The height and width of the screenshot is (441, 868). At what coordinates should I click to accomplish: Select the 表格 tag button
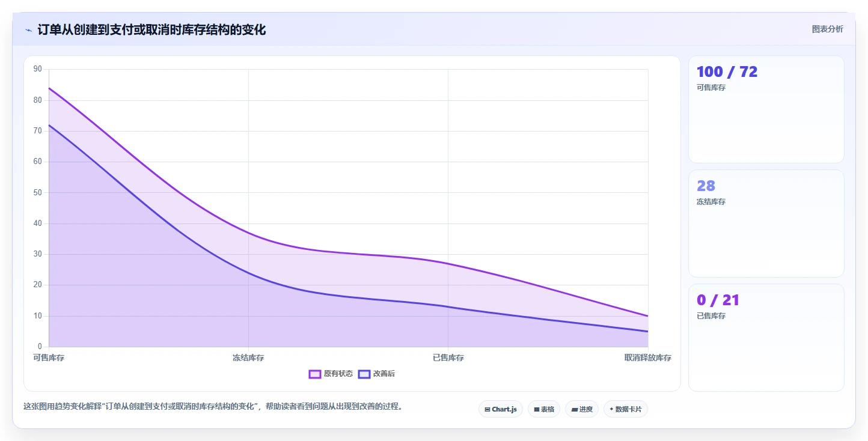tap(544, 409)
